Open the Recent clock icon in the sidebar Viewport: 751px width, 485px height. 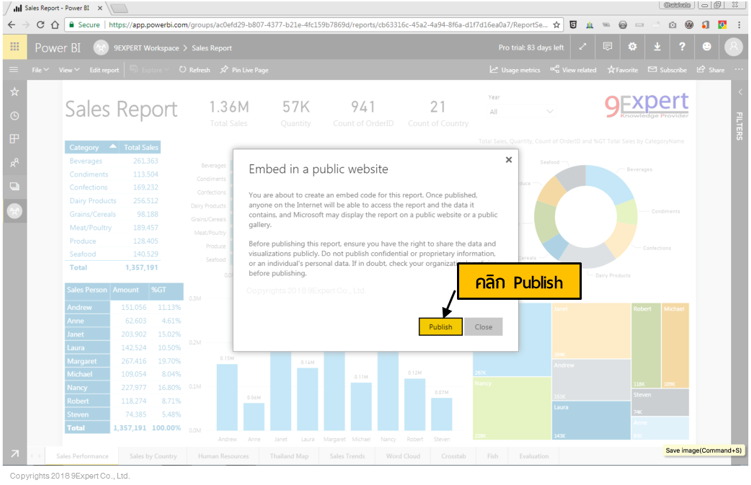pyautogui.click(x=14, y=116)
